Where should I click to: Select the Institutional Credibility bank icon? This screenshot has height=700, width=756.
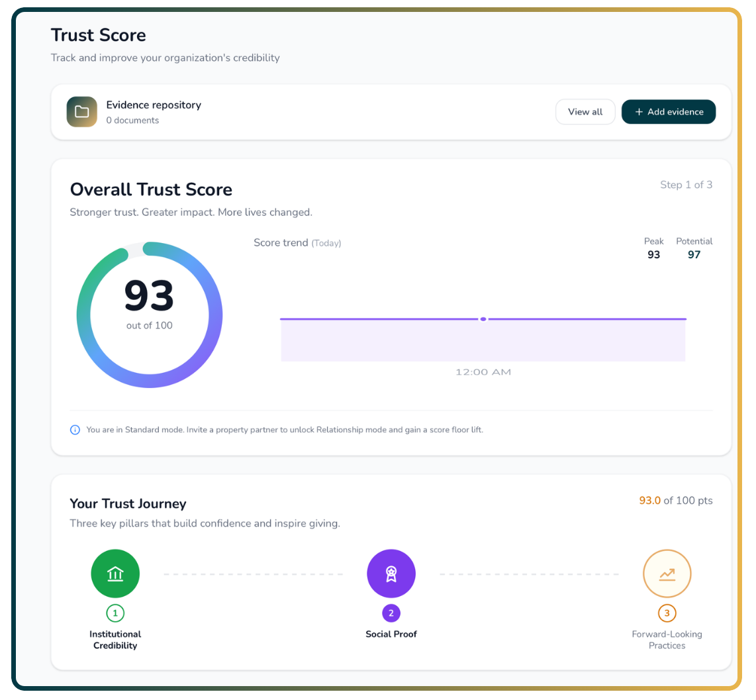115,574
